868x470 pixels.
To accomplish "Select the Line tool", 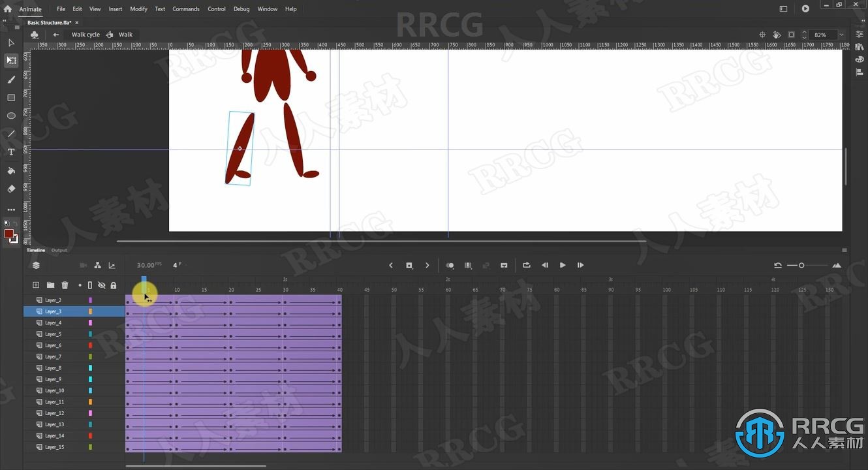I will 11,134.
